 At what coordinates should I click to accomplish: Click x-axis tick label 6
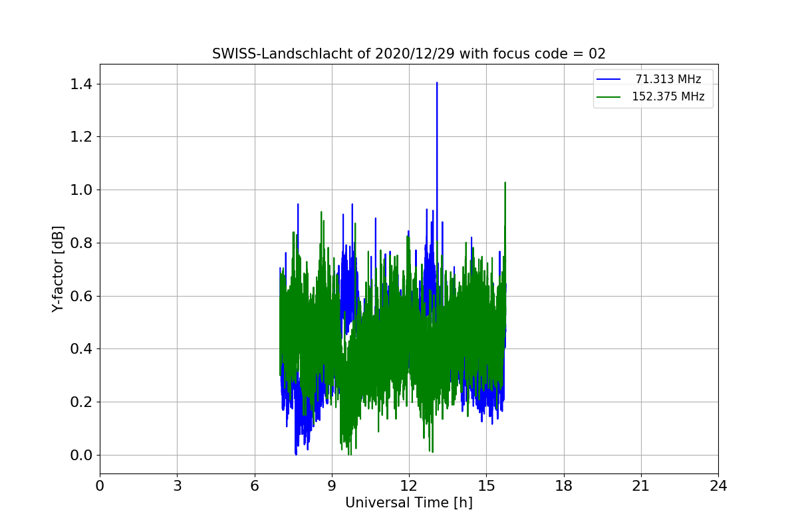(255, 486)
